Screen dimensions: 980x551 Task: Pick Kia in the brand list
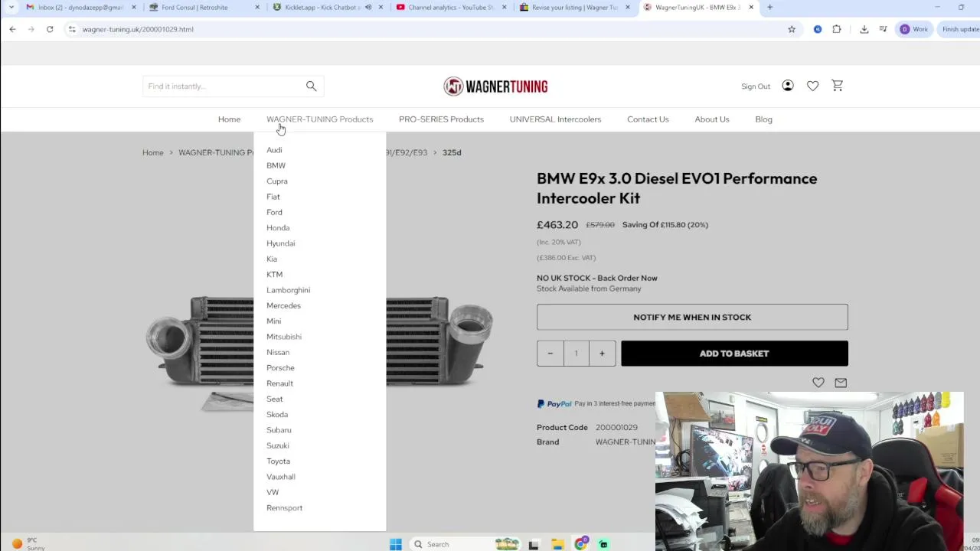272,259
